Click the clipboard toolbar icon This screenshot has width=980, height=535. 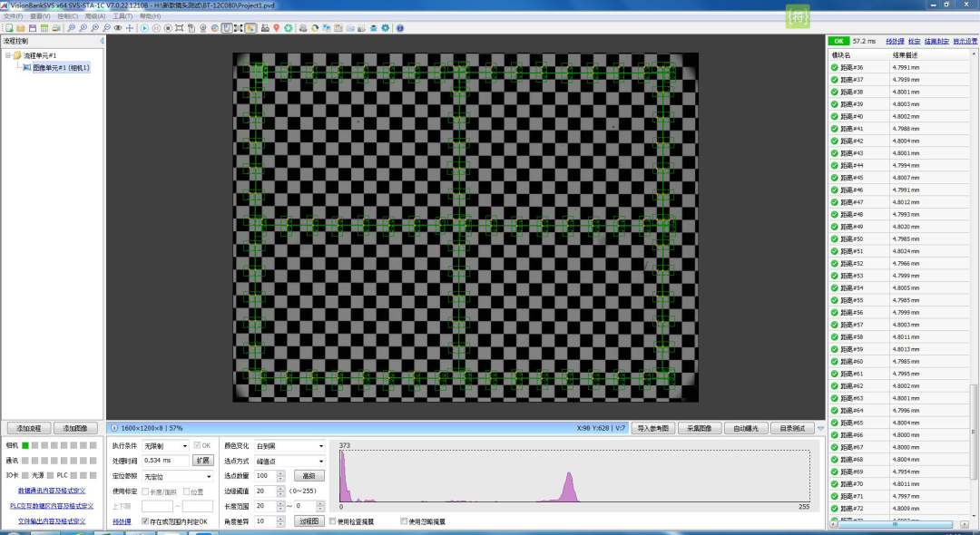click(x=191, y=28)
